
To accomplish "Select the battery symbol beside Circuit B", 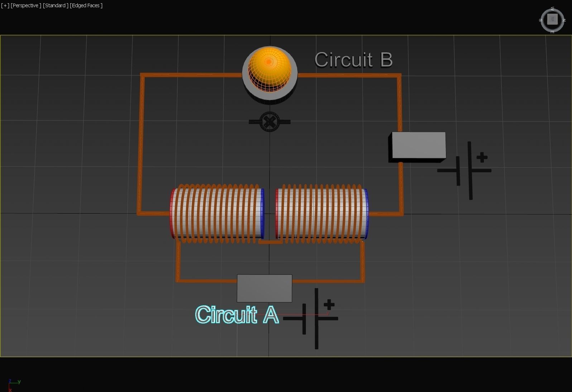I will [465, 171].
